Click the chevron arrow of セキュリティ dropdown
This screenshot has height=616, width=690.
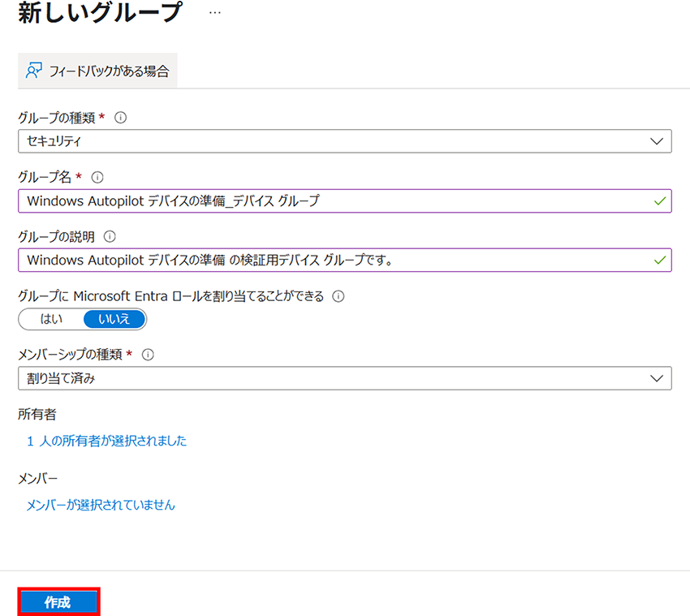657,141
